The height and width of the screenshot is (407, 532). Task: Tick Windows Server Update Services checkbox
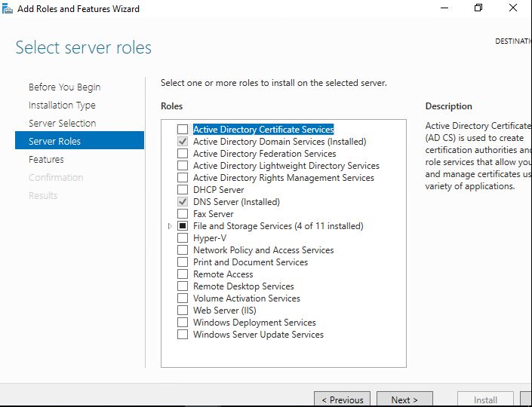pos(183,335)
